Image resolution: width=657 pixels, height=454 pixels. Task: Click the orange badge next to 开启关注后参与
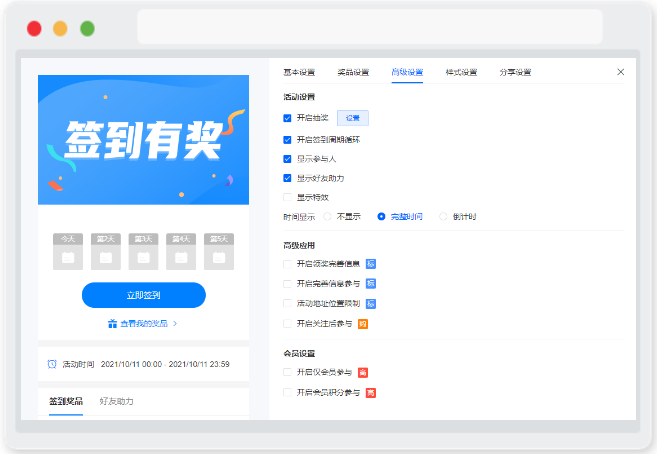pos(363,324)
